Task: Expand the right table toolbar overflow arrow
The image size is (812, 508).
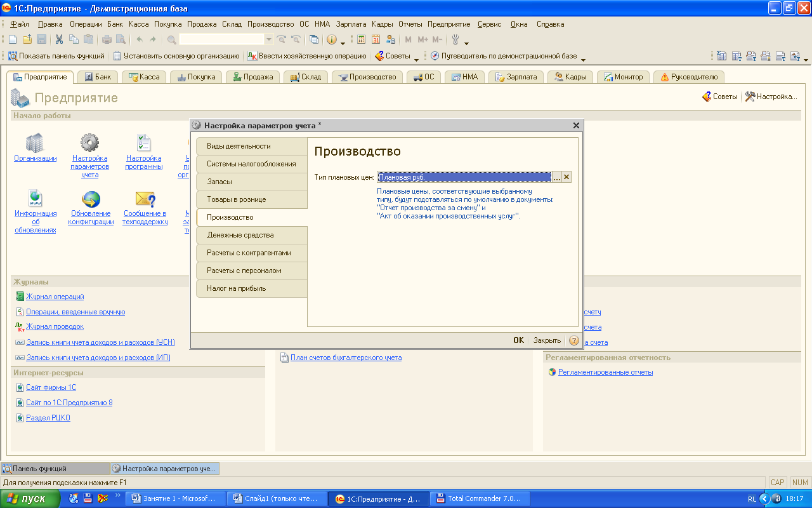Action: tap(806, 58)
